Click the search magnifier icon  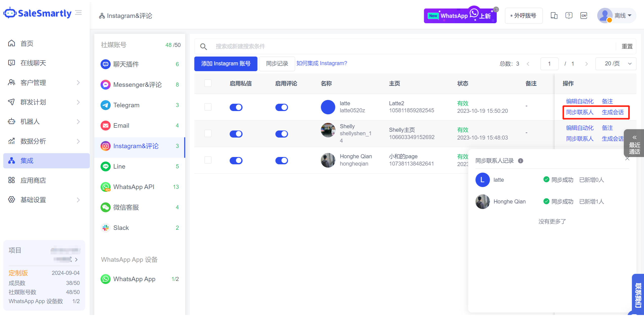pos(203,46)
